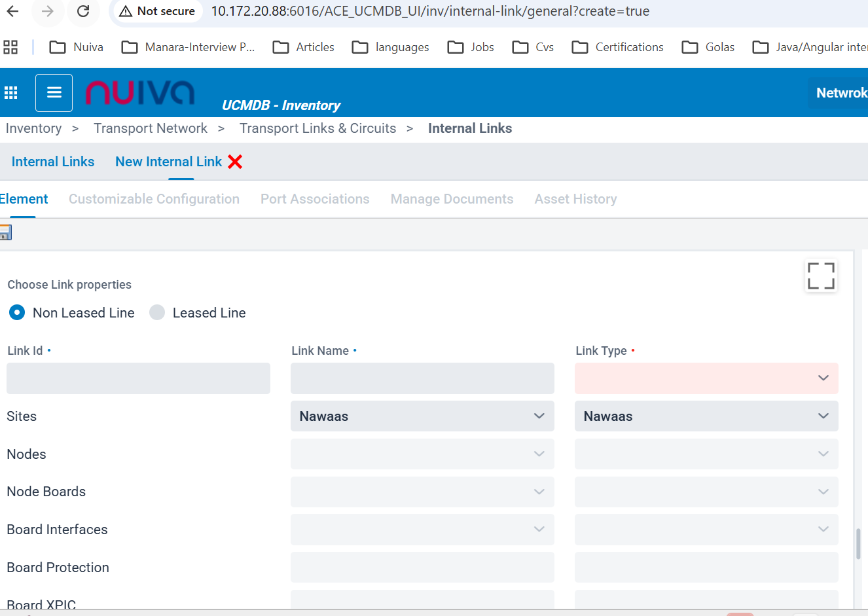This screenshot has width=868, height=616.
Task: Reload the browser page
Action: 83,11
